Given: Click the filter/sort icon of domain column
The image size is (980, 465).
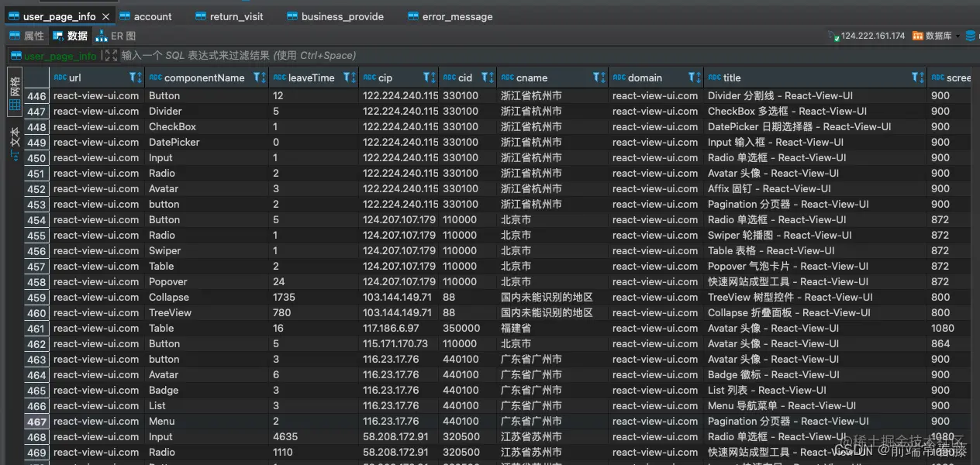Looking at the screenshot, I should (695, 77).
